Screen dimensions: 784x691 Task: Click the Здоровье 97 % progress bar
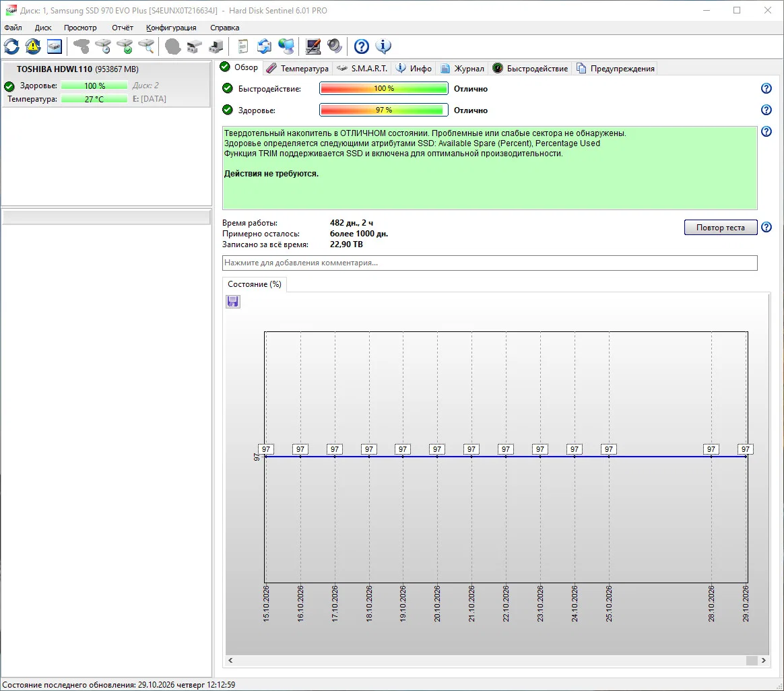pos(383,110)
